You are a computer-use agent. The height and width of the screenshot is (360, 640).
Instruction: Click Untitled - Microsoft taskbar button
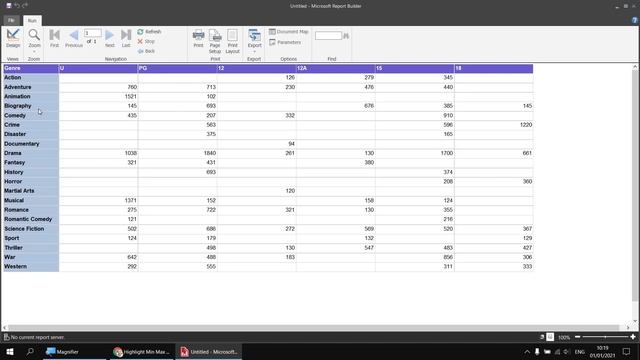(209, 352)
